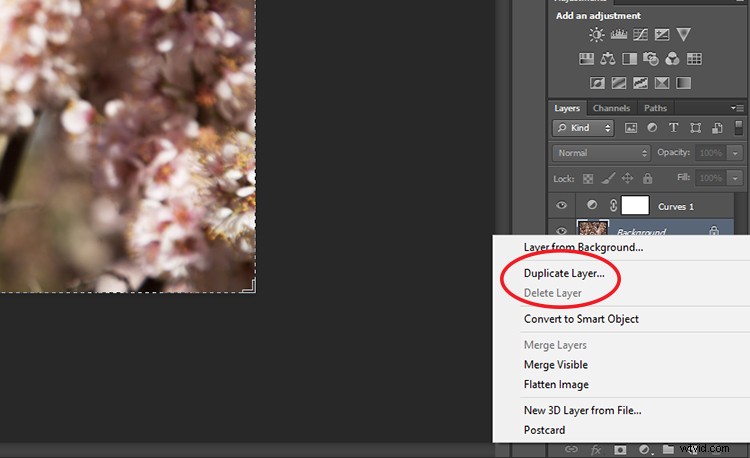Choose Duplicate Layer from context menu

click(564, 273)
